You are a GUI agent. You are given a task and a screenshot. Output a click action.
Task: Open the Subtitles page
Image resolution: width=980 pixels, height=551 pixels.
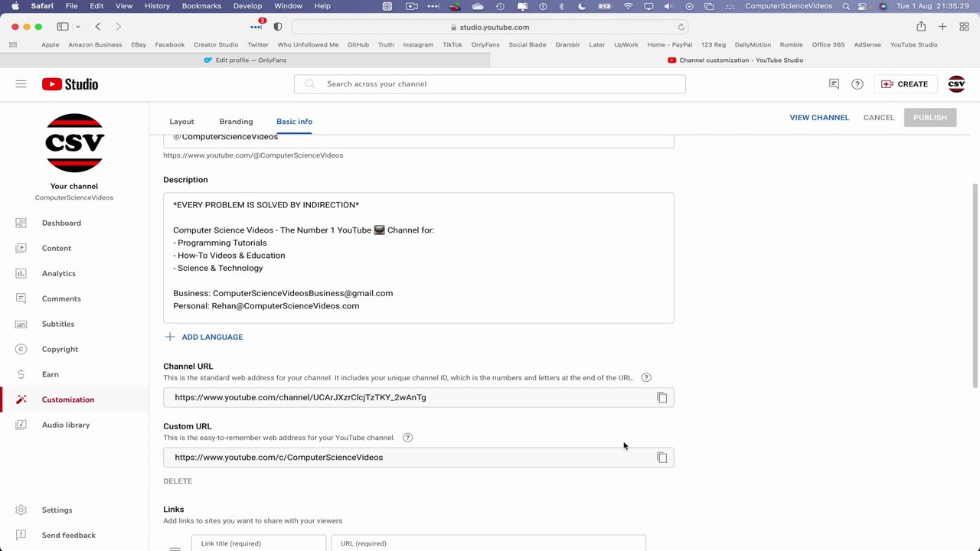coord(74,324)
